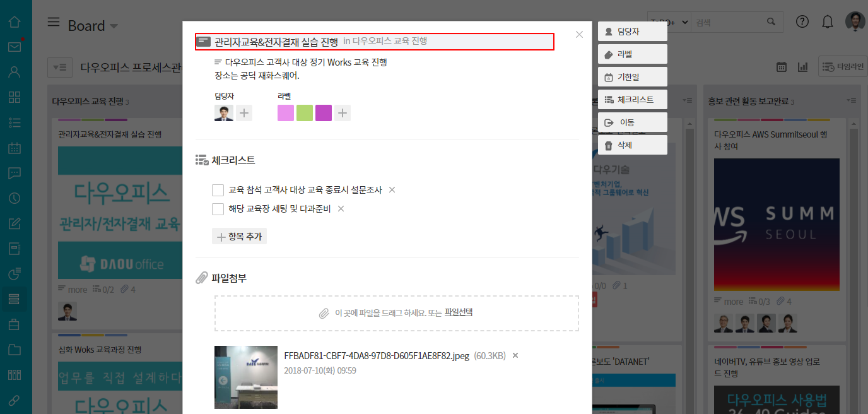868x414 pixels.
Task: Open the help question mark icon
Action: pyautogui.click(x=802, y=22)
